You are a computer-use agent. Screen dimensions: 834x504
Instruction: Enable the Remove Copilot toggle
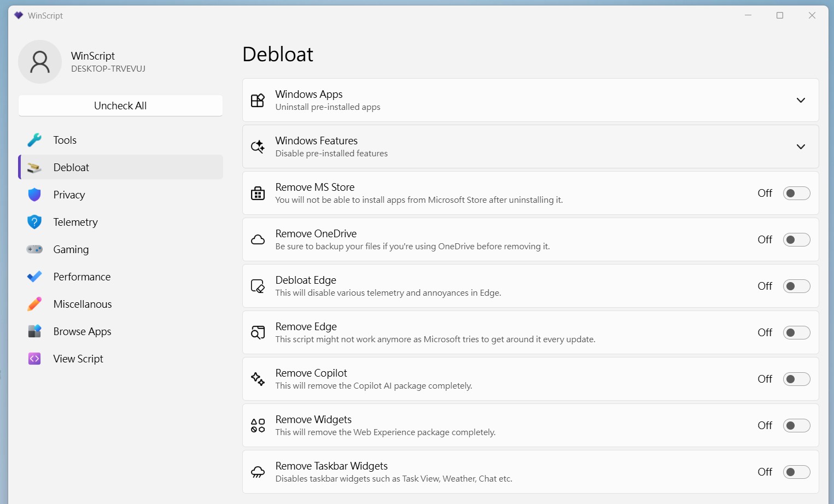coord(796,379)
